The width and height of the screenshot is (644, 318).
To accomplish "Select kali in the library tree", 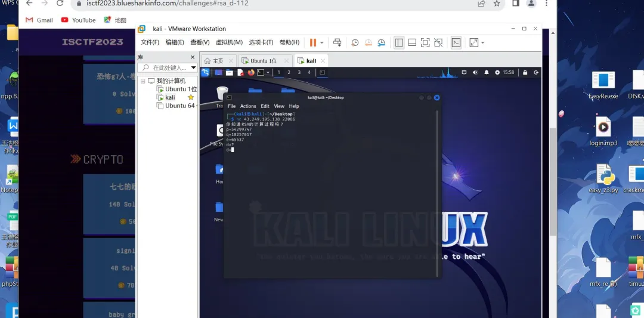I will [x=166, y=97].
